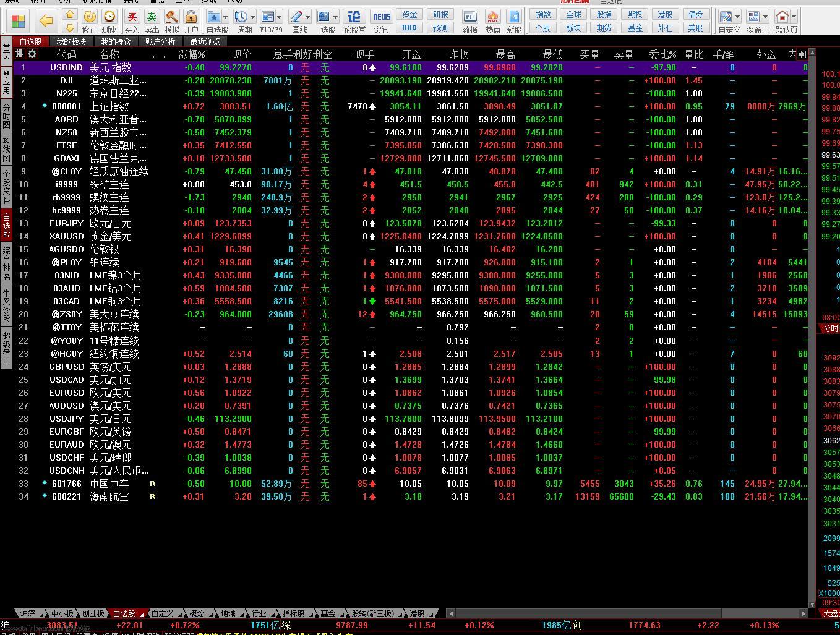Click the yellow back arrow icon
The width and height of the screenshot is (840, 635).
[x=46, y=21]
